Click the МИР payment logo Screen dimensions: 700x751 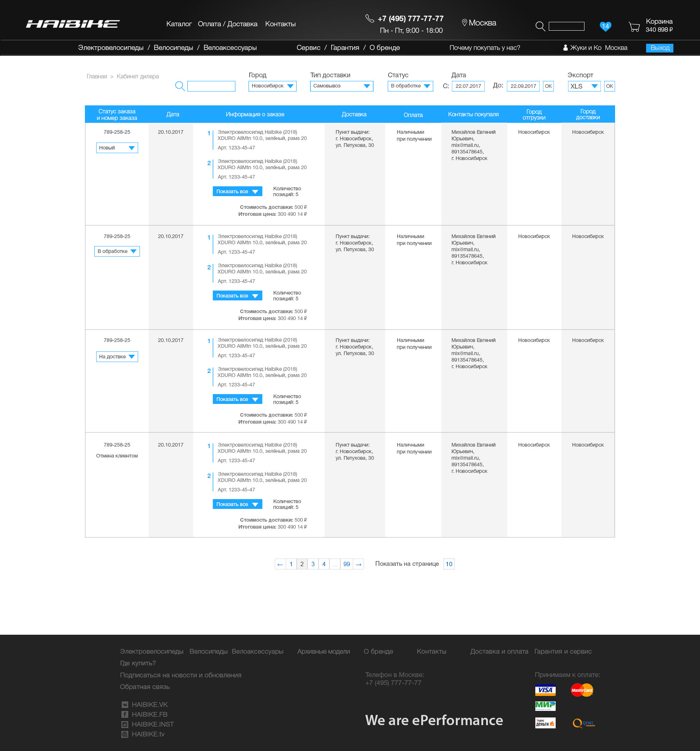(545, 706)
